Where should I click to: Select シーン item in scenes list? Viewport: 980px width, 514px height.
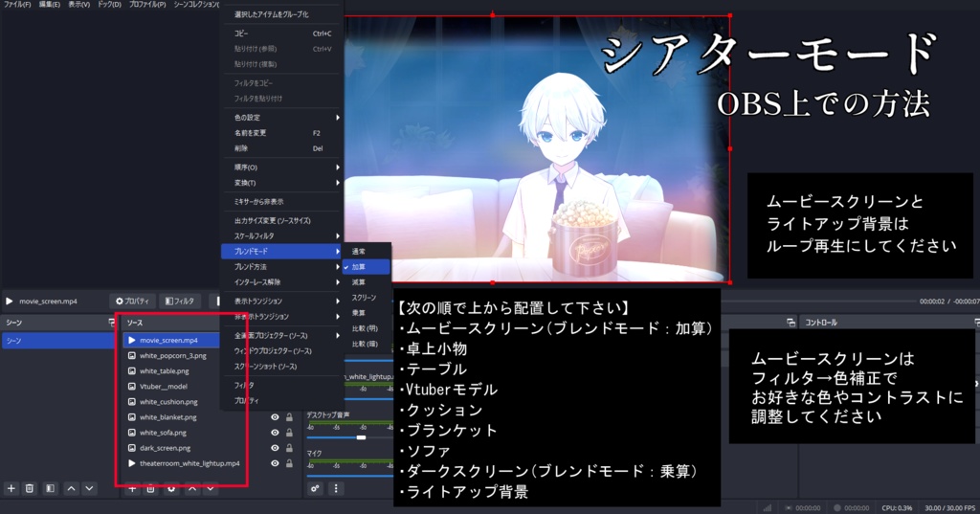pos(58,341)
